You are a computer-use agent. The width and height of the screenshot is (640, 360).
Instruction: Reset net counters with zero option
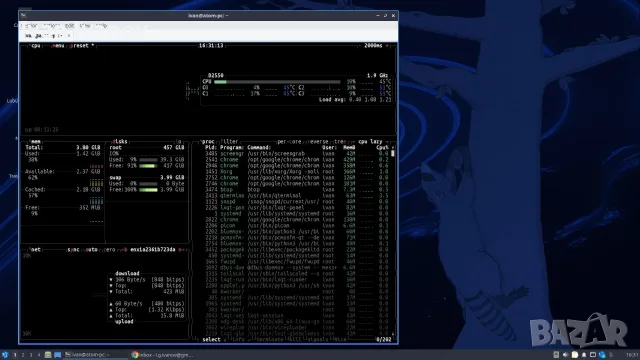[110, 249]
